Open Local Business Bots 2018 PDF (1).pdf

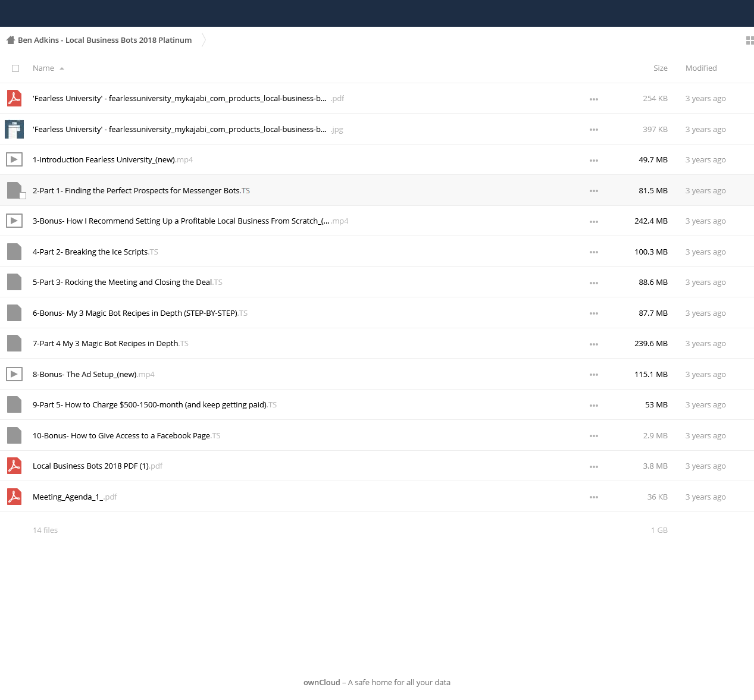coord(98,466)
